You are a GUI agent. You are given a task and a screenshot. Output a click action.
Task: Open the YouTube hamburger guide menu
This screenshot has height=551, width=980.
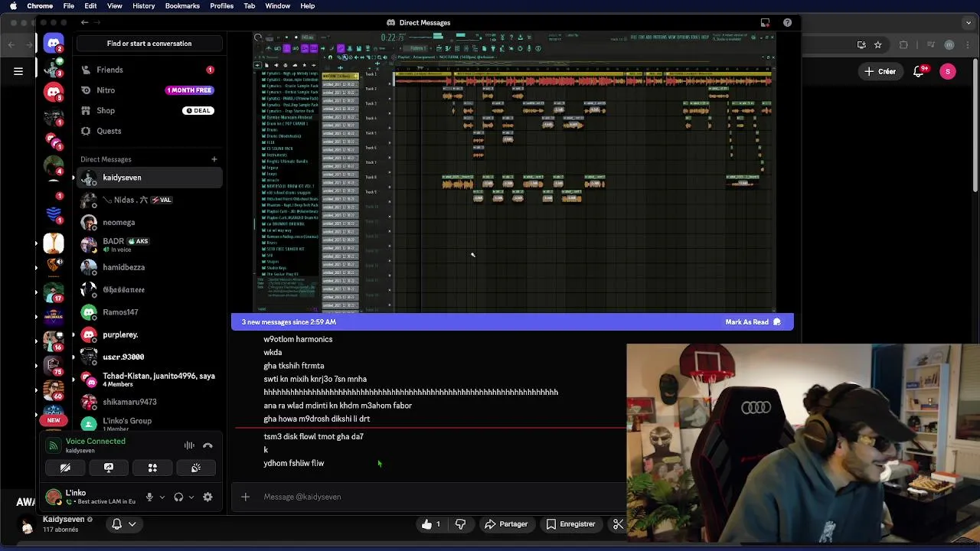tap(18, 71)
